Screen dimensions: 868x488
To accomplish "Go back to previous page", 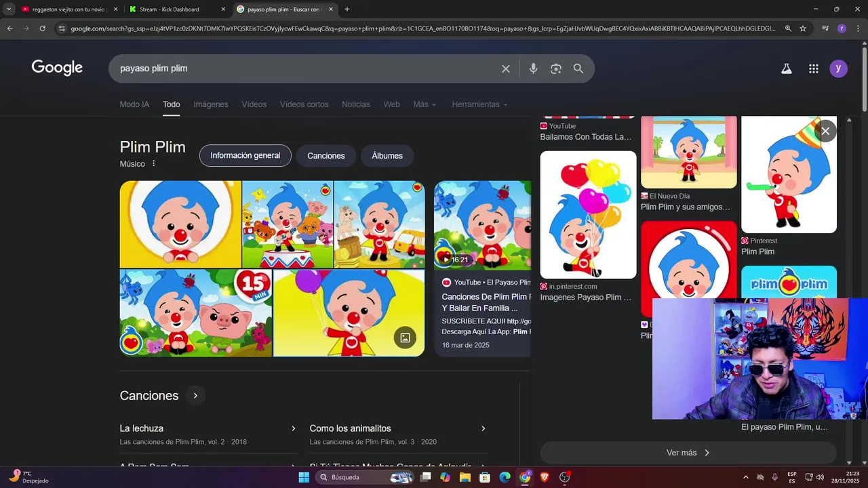I will 10,28.
